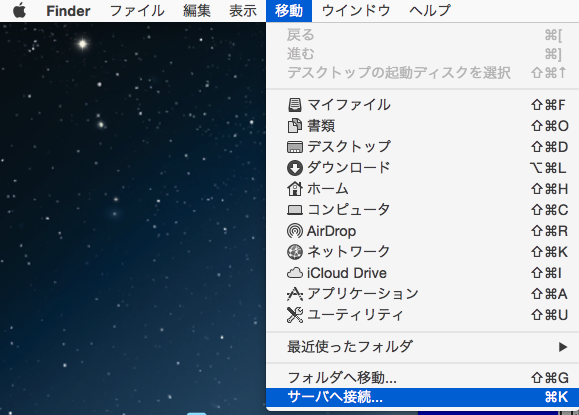Viewport: 579px width, 415px height.
Task: Open the 表示 menu
Action: 243,11
